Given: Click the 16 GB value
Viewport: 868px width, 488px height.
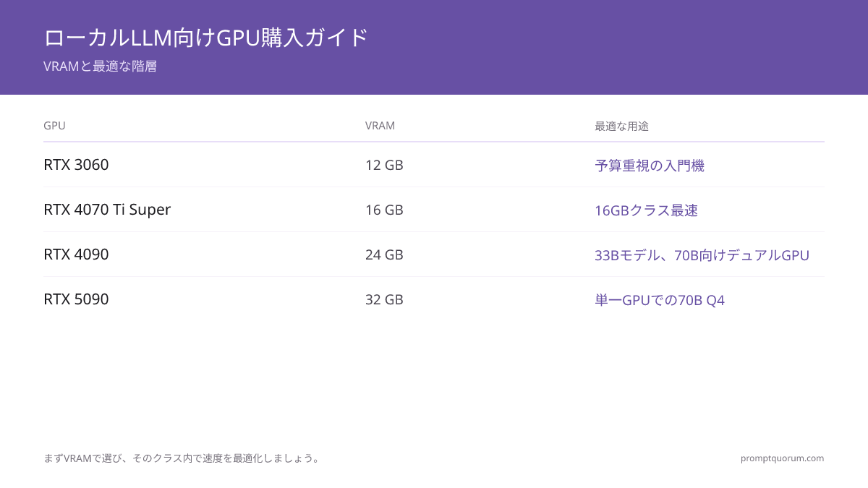Looking at the screenshot, I should pos(384,210).
